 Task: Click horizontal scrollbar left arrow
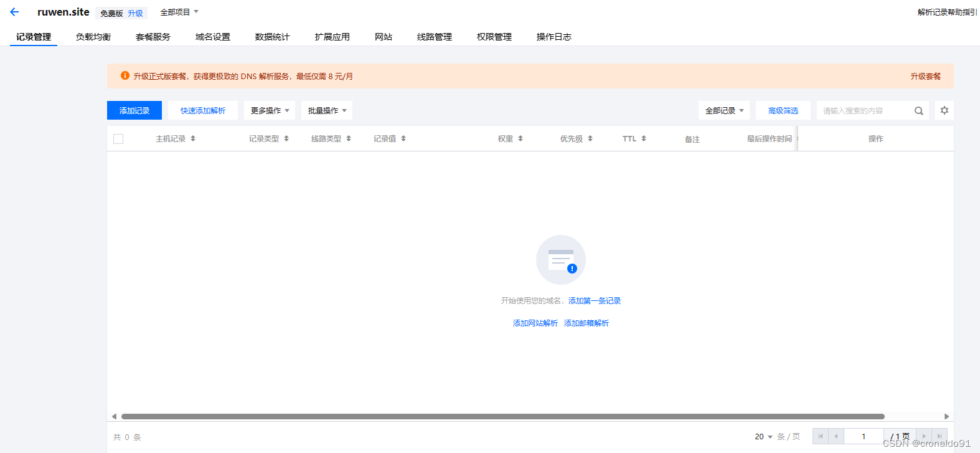[x=114, y=416]
